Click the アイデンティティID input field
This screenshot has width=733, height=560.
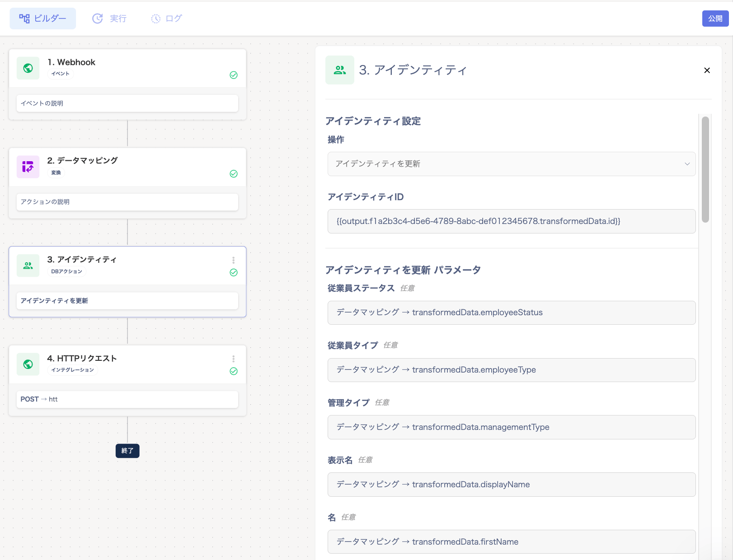pyautogui.click(x=512, y=221)
